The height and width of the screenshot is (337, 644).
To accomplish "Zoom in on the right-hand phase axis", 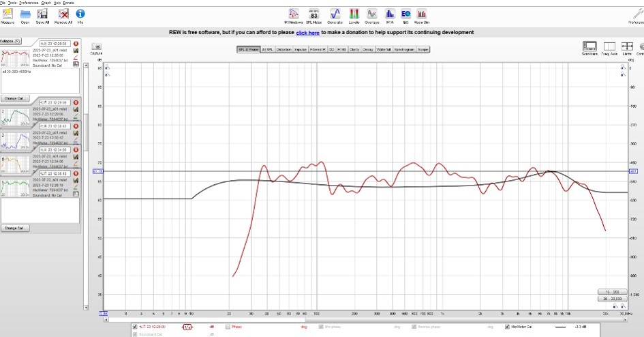I will tap(623, 67).
